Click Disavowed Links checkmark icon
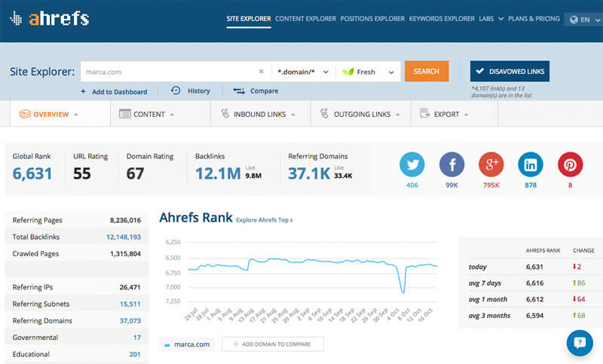This screenshot has width=603, height=364. coord(479,71)
